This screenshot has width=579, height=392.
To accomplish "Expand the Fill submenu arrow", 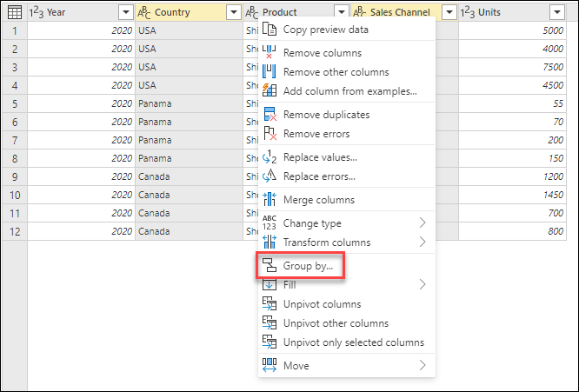I will tap(423, 284).
